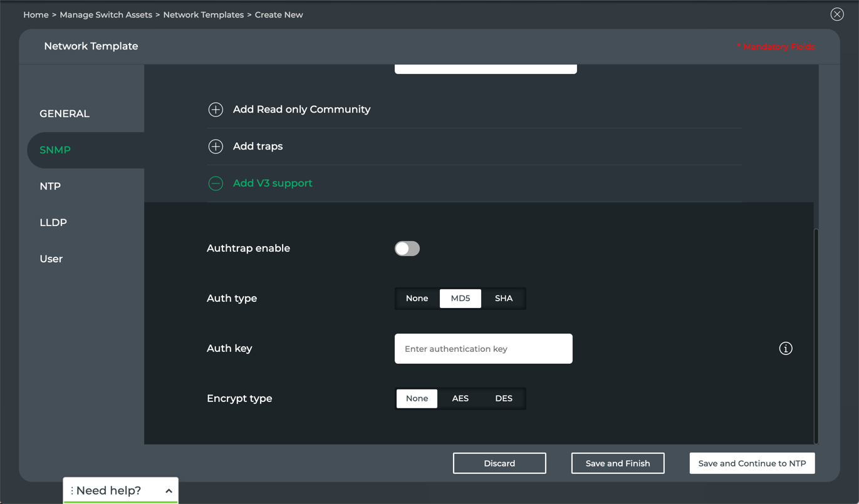859x504 pixels.
Task: Click the Need help chevron arrow
Action: pyautogui.click(x=169, y=491)
